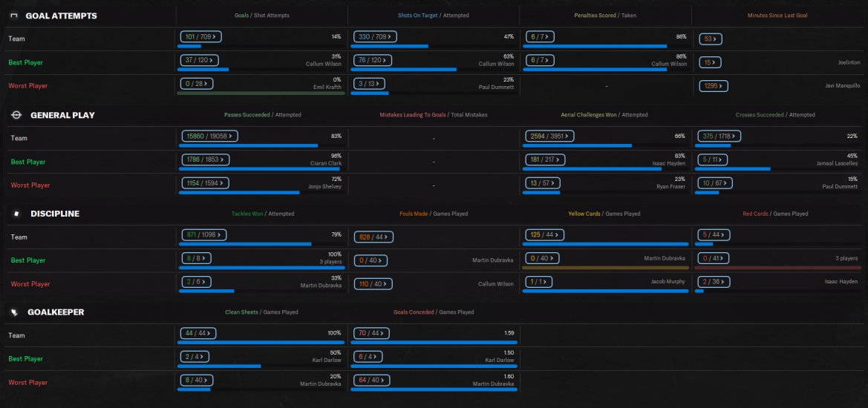The height and width of the screenshot is (408, 868).
Task: Open Karl Darlow's 6 / 4 goals conceded
Action: coord(368,357)
